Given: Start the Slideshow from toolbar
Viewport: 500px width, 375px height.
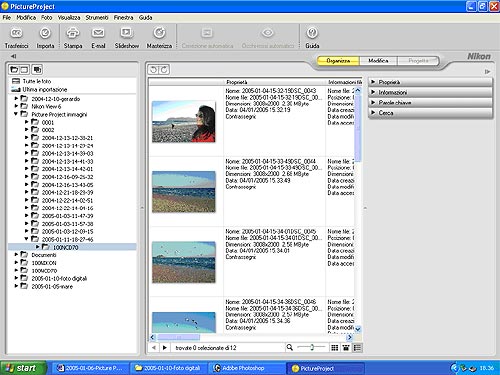Looking at the screenshot, I should pyautogui.click(x=126, y=33).
